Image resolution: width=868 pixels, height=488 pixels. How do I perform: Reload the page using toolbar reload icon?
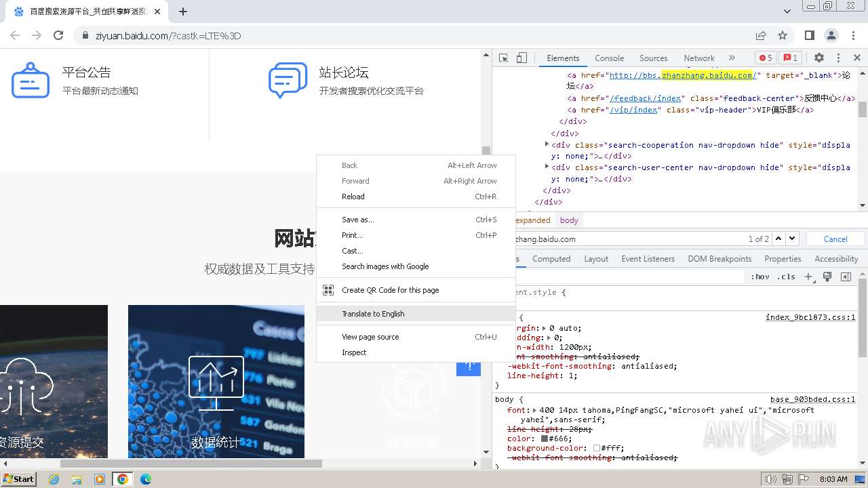click(58, 35)
